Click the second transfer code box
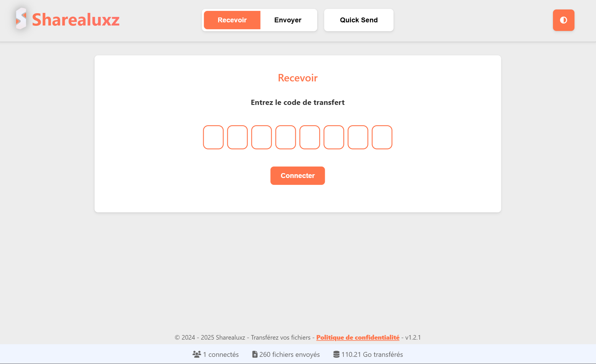Viewport: 596px width, 364px height. tap(237, 137)
